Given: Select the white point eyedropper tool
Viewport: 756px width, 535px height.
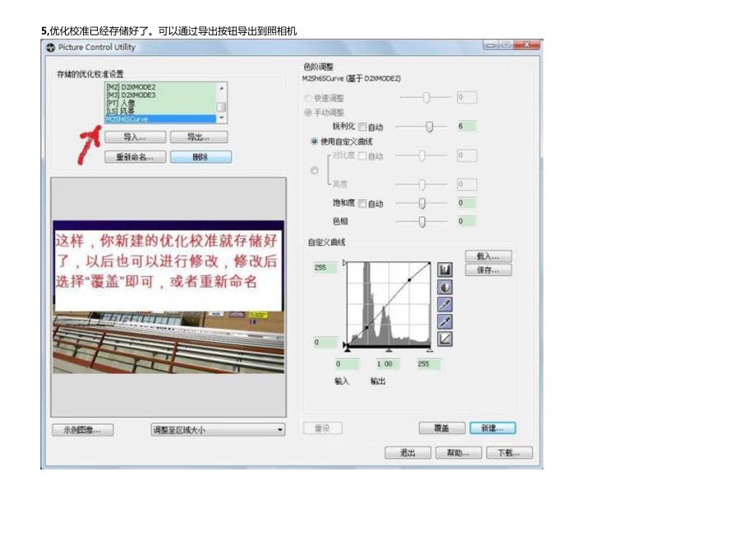Looking at the screenshot, I should (445, 304).
